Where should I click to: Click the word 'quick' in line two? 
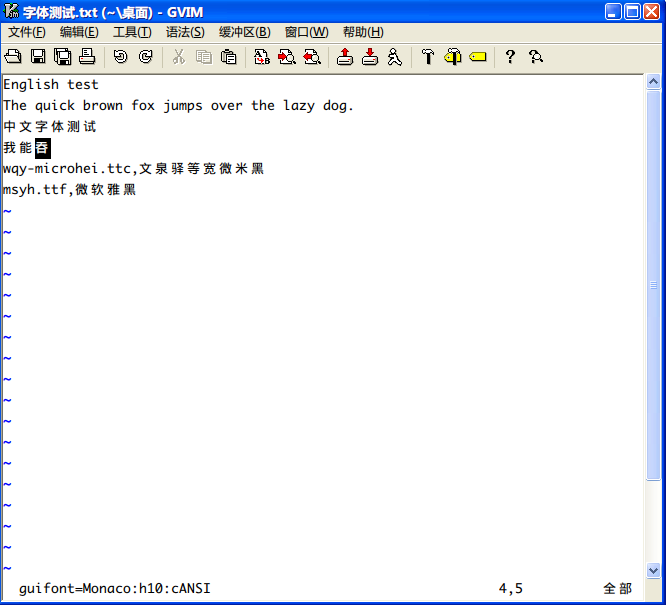(x=55, y=106)
